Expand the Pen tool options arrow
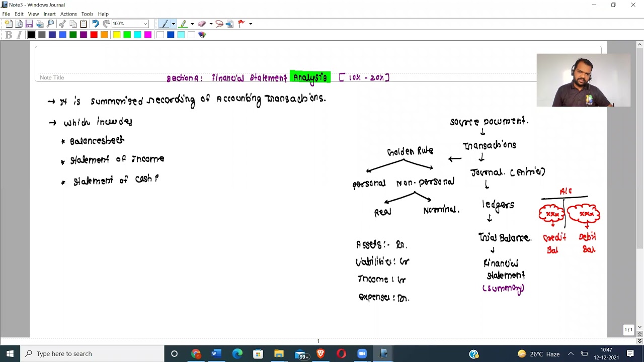 pyautogui.click(x=173, y=24)
